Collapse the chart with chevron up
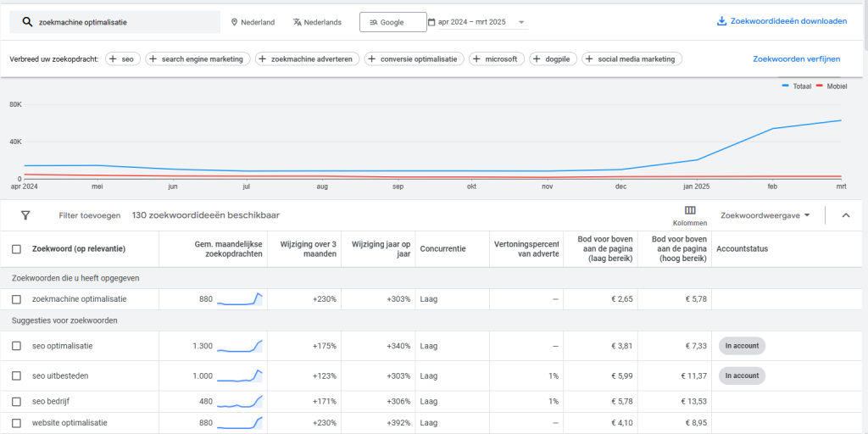Image resolution: width=868 pixels, height=434 pixels. [845, 215]
